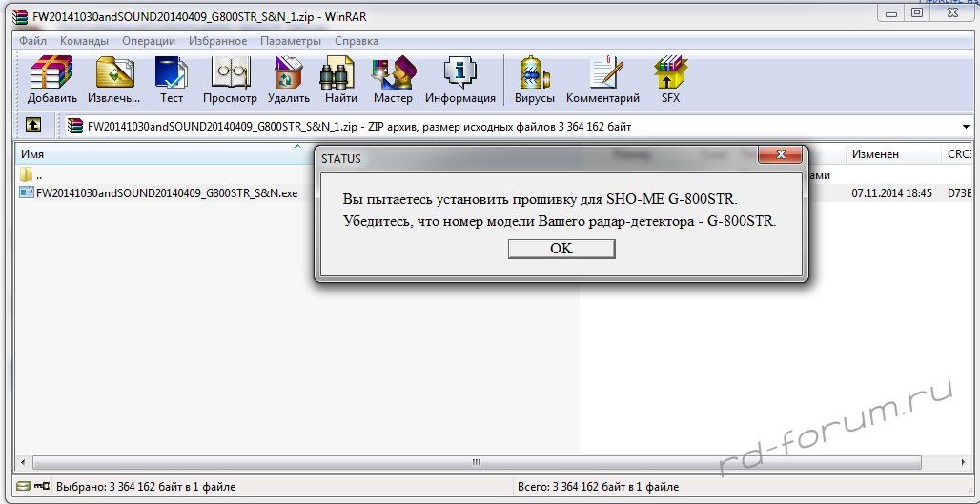980x504 pixels.
Task: Open the Найти (Find) binoculars tool
Action: tap(340, 79)
